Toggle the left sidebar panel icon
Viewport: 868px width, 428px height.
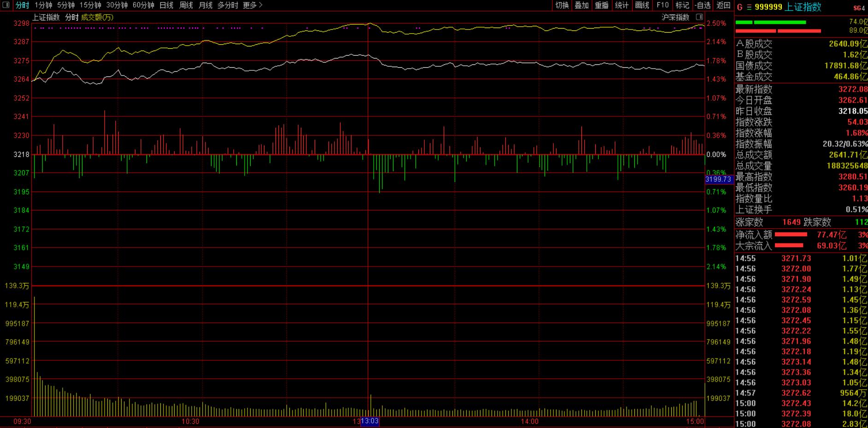tap(6, 5)
